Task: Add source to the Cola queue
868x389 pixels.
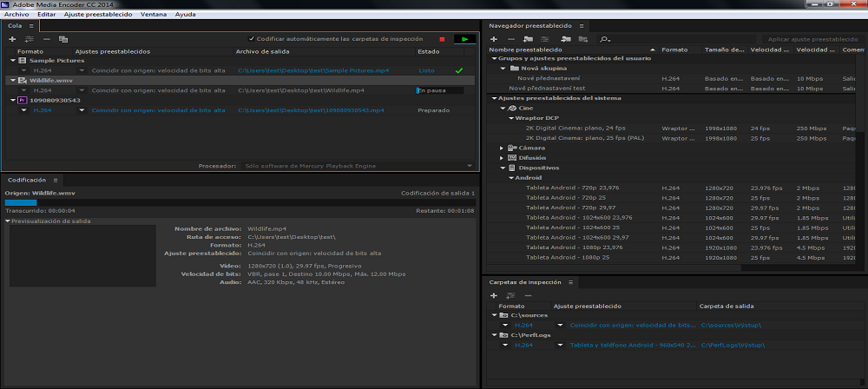Action: click(x=13, y=39)
